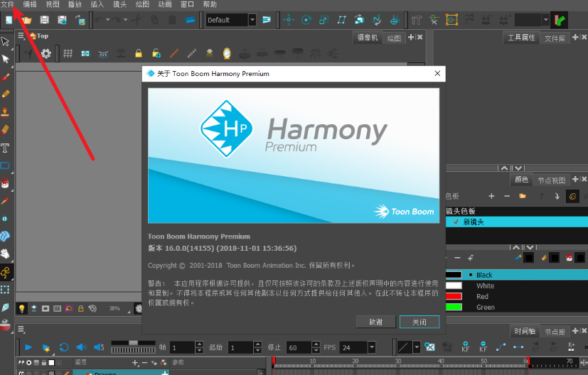
Task: Select the Pencil tool
Action: [x=6, y=94]
